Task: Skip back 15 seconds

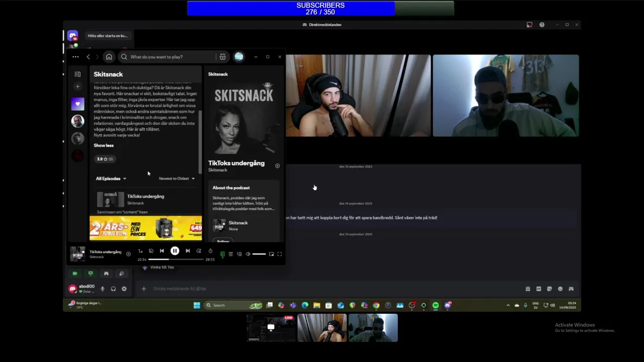Action: point(151,251)
